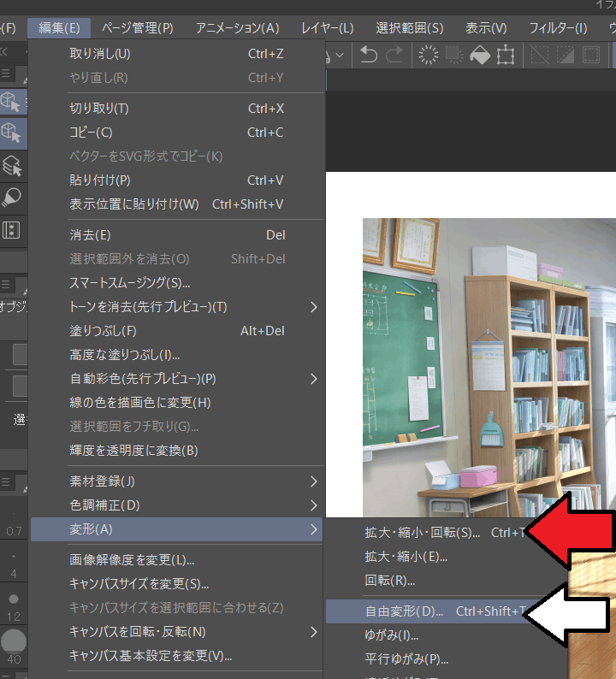
Task: Click the Clear outside selection icon
Action: 454,55
